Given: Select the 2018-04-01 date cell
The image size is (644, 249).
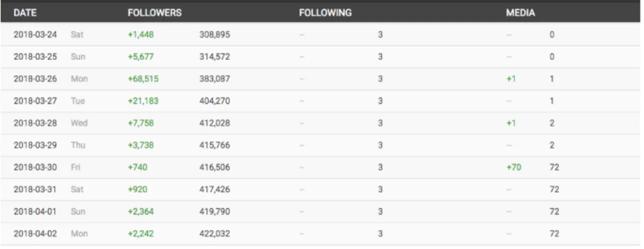Looking at the screenshot, I should point(35,211).
